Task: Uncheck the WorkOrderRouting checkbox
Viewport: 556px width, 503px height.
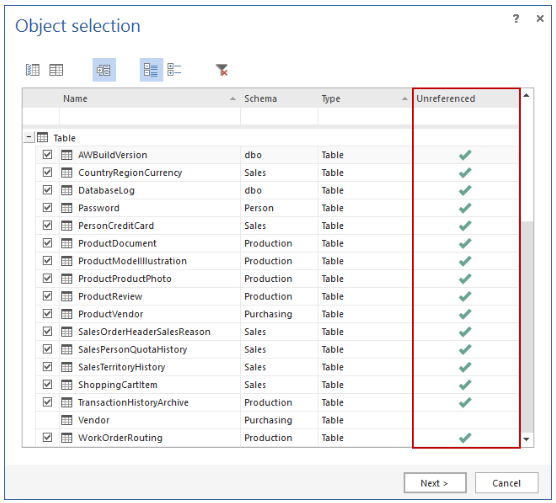Action: pos(47,437)
